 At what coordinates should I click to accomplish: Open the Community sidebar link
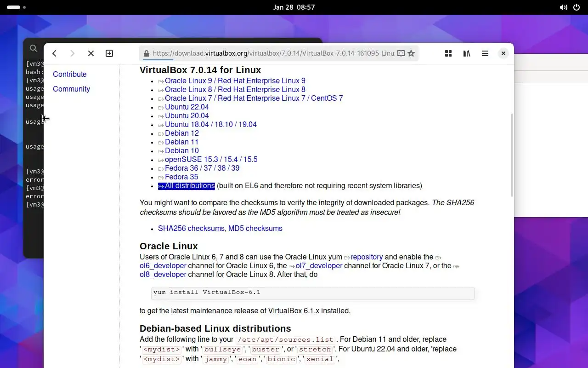71,89
